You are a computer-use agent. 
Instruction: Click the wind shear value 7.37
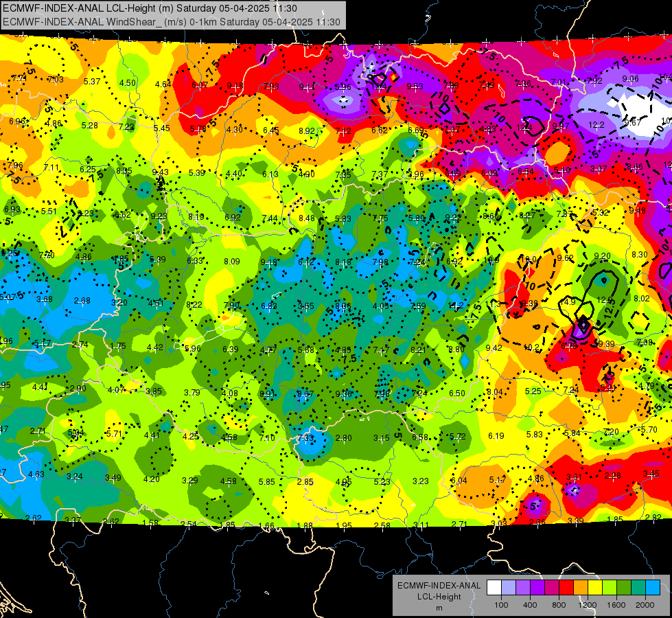point(380,174)
